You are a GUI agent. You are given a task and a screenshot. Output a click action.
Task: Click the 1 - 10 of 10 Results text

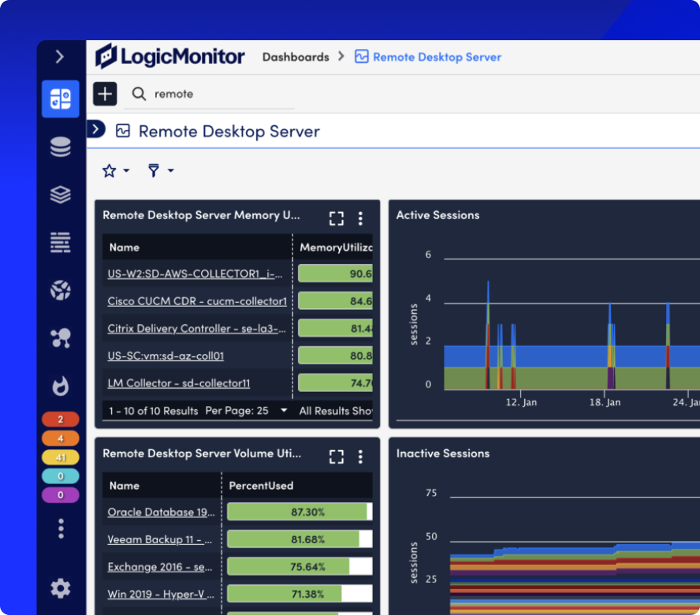tap(153, 411)
